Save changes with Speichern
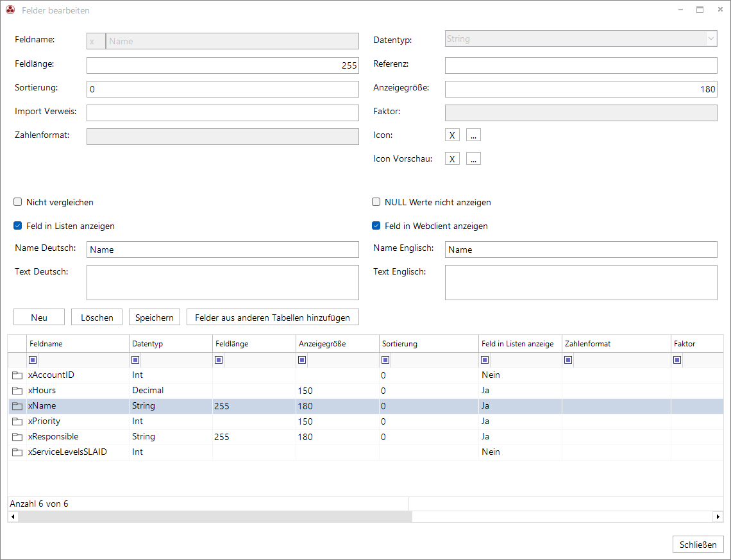 [x=155, y=317]
